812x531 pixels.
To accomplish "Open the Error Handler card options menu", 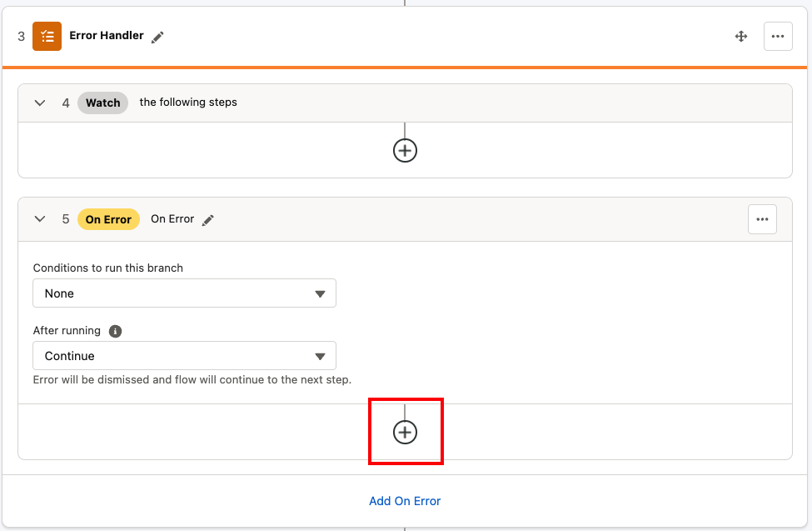I will 778,37.
